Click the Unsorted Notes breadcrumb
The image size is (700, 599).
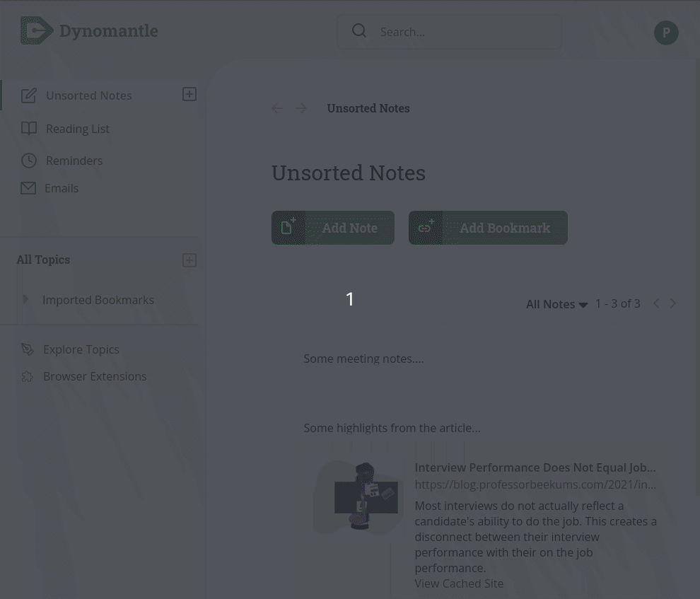pyautogui.click(x=368, y=108)
